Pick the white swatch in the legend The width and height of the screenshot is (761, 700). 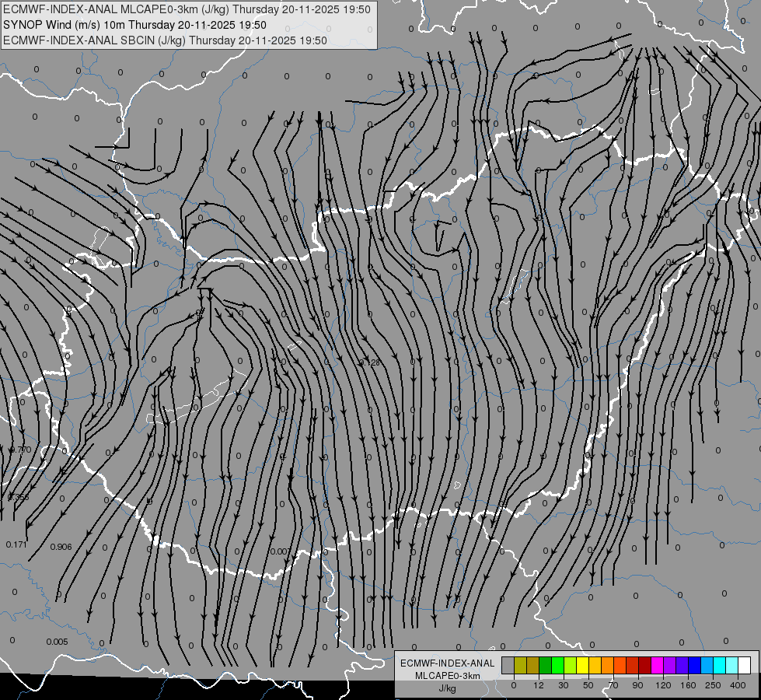[744, 665]
